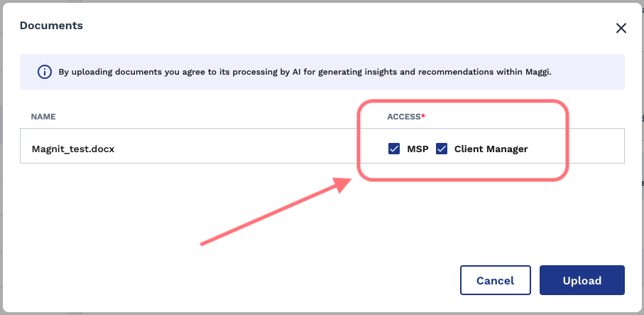The width and height of the screenshot is (644, 315).
Task: Click the red required asterisk marker
Action: click(423, 116)
